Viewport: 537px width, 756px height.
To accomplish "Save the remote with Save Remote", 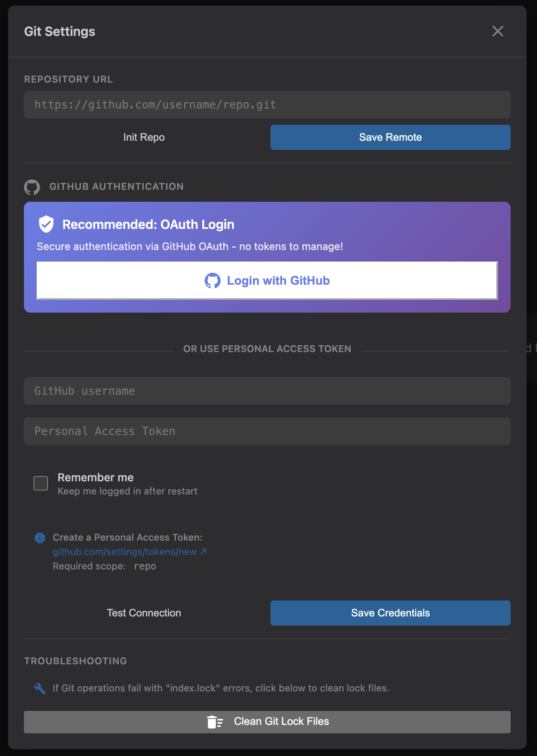I will pyautogui.click(x=391, y=137).
